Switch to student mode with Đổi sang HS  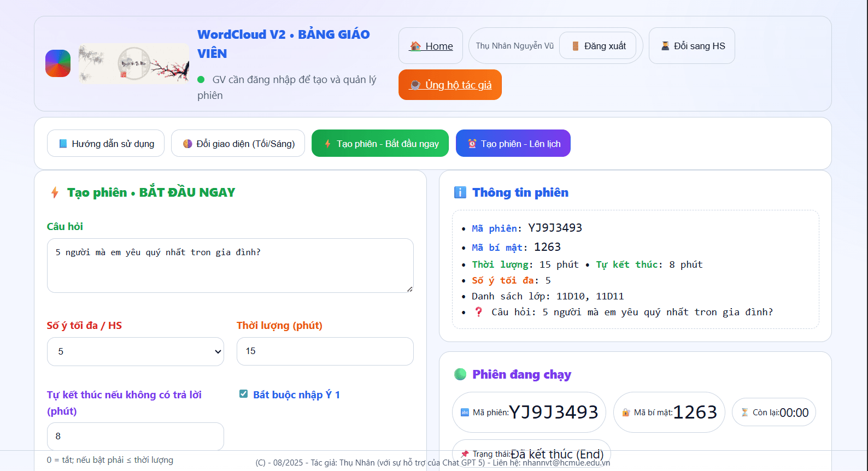tap(692, 46)
